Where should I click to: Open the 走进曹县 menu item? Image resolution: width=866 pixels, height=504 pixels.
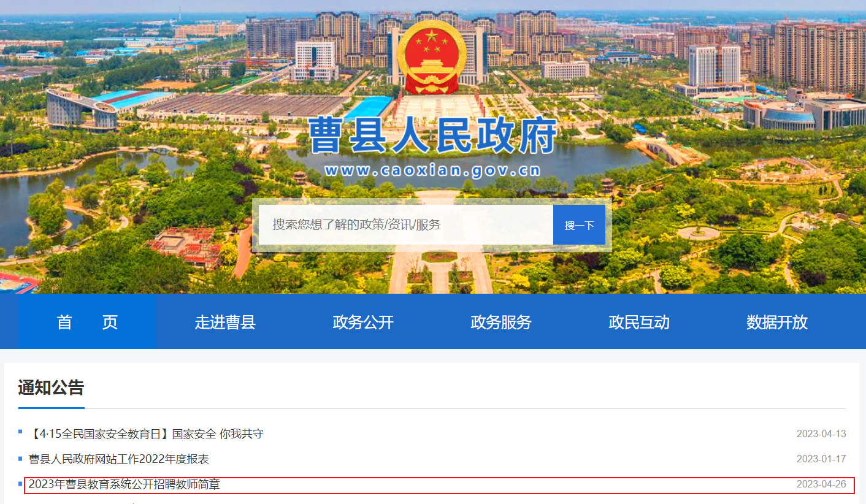coord(225,322)
